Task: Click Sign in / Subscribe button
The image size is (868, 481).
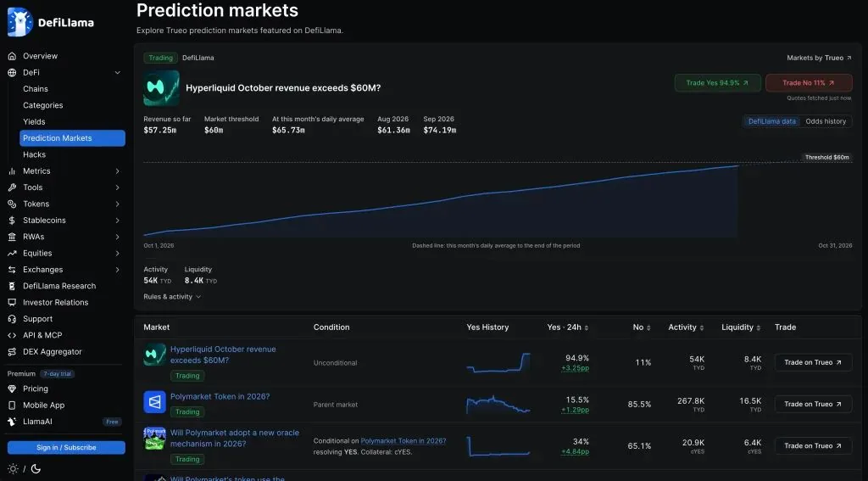Action: coord(66,448)
